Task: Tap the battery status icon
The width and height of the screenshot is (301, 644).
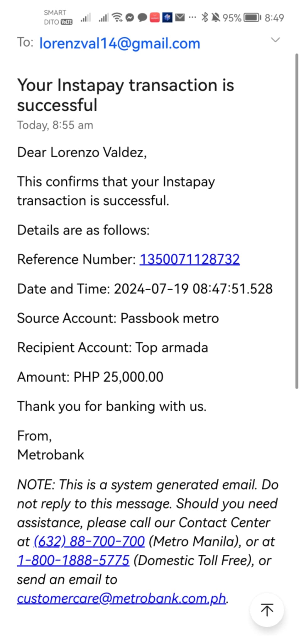Action: pos(252,18)
